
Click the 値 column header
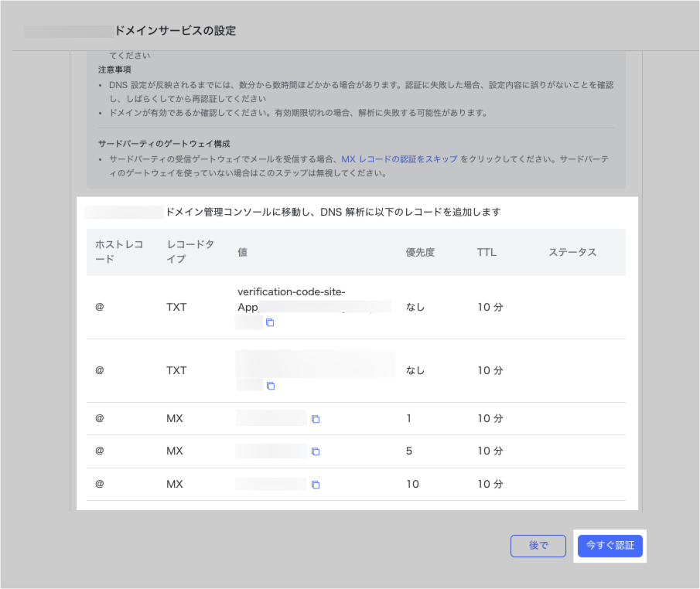click(243, 252)
